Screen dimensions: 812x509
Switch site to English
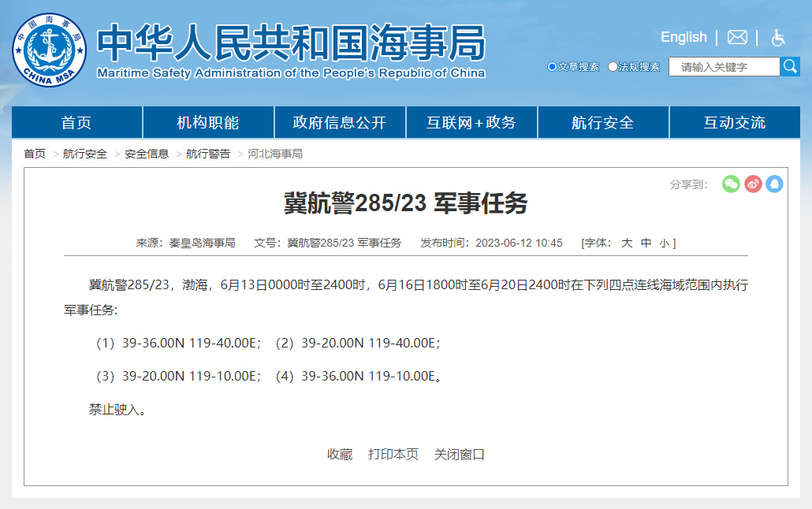(683, 37)
